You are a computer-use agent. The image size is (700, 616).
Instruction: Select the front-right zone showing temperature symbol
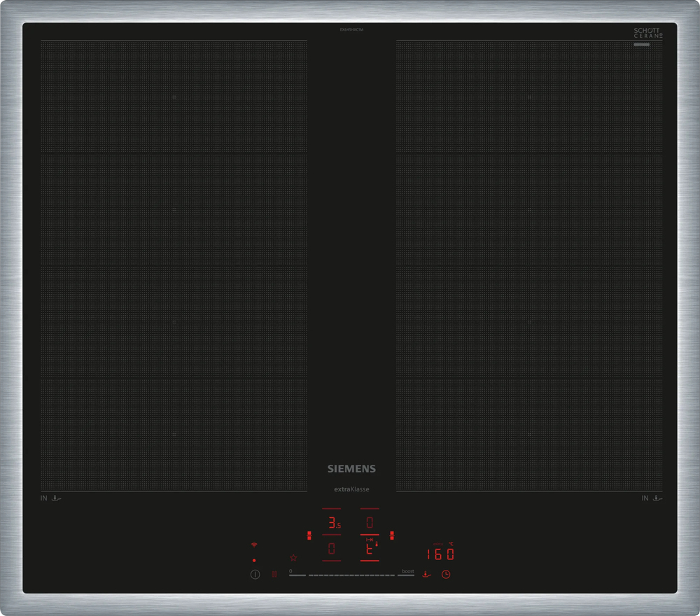370,549
